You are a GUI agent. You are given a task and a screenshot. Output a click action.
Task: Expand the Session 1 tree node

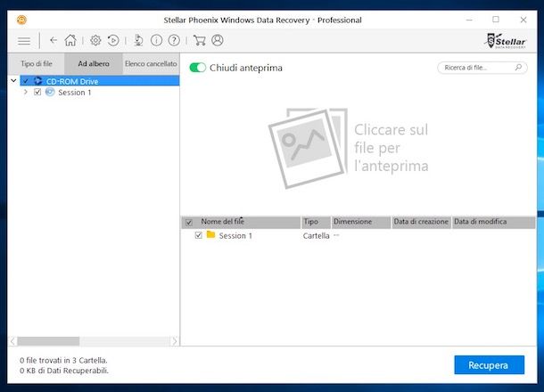pos(25,92)
